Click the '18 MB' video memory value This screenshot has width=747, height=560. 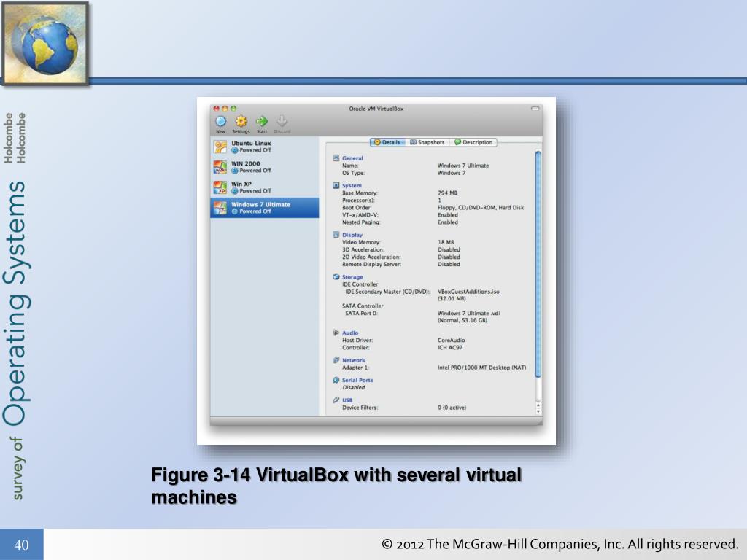point(446,242)
